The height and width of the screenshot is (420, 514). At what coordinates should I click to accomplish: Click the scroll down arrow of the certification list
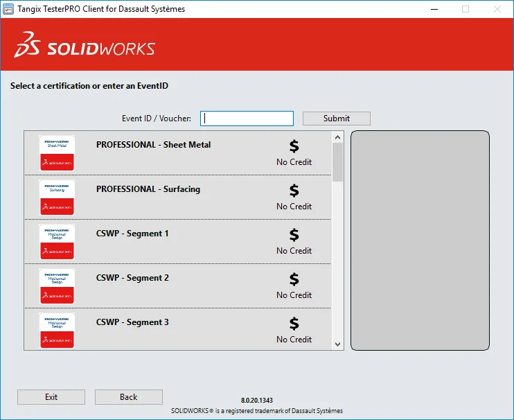337,344
